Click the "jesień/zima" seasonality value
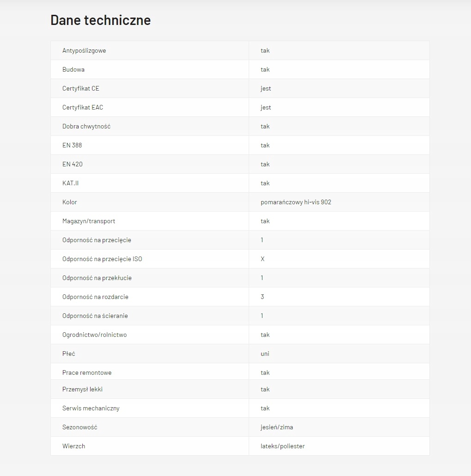This screenshot has height=476, width=471. click(276, 427)
